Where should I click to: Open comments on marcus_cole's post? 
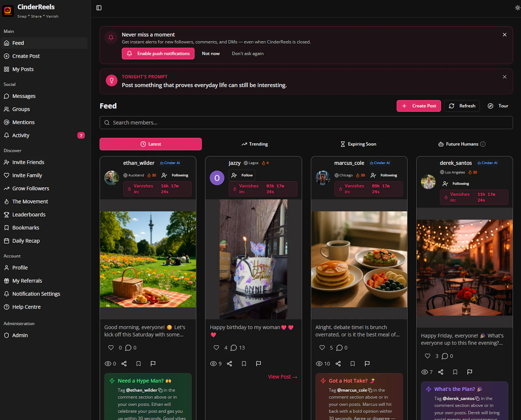339,348
